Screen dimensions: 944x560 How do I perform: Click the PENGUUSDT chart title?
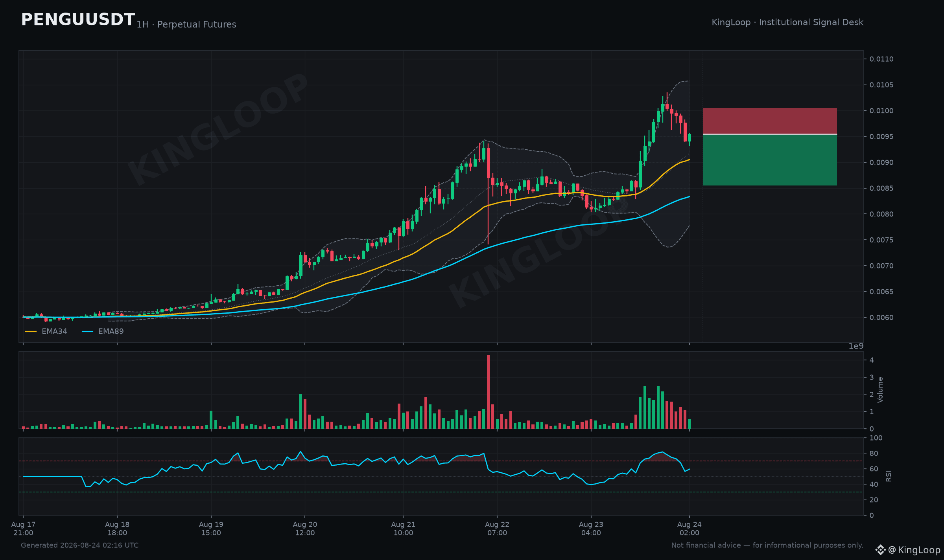click(78, 20)
